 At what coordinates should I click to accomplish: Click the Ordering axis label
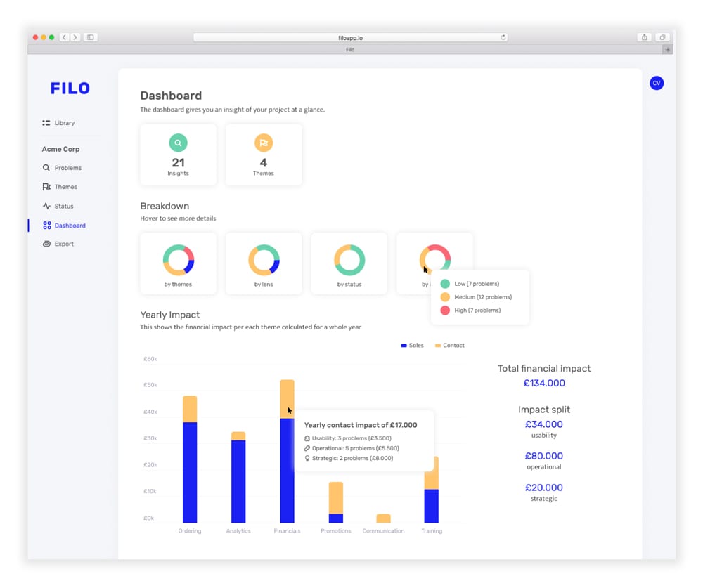coord(190,531)
